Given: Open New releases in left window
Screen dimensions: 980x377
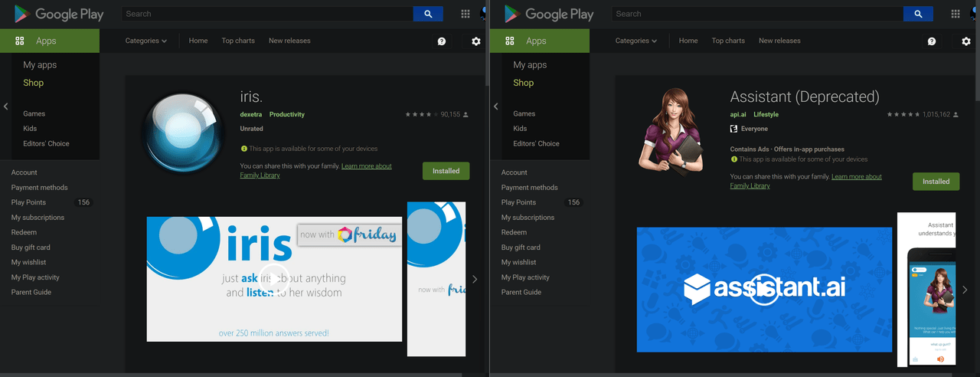Looking at the screenshot, I should point(289,41).
